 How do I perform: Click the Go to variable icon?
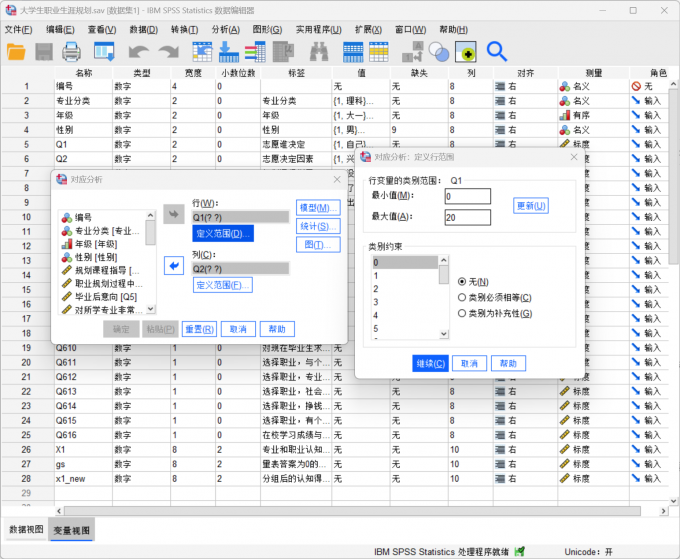click(x=229, y=52)
